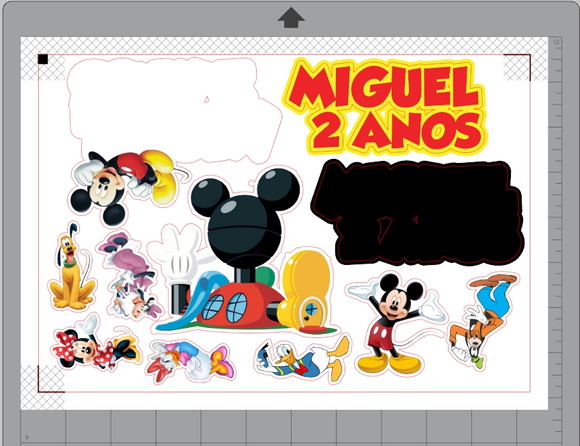Click the Minnie Mouse polka dot sticker

click(95, 343)
